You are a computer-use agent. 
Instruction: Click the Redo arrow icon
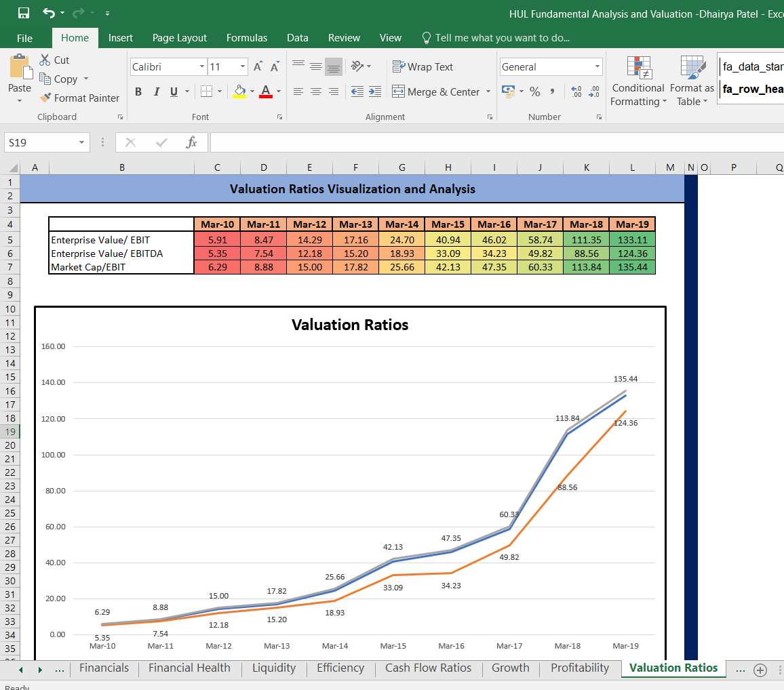79,13
